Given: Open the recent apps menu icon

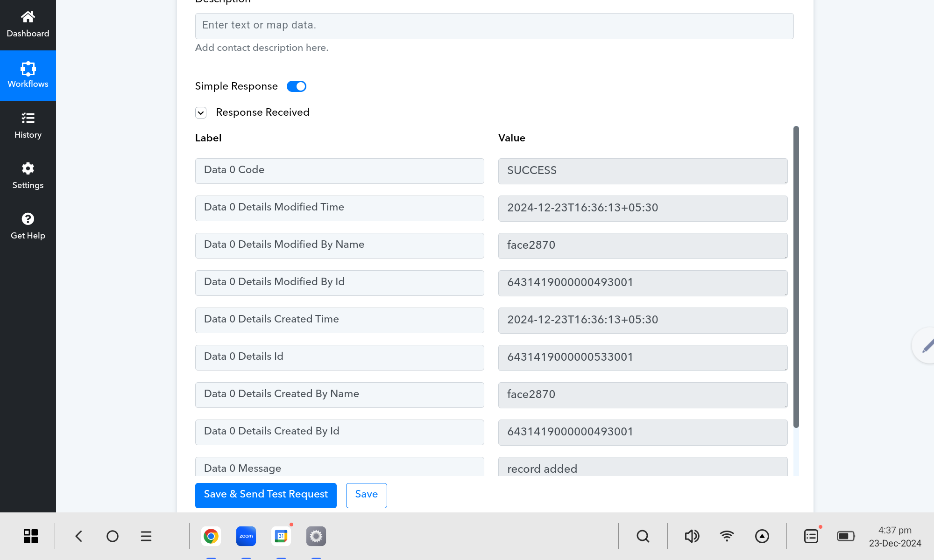Looking at the screenshot, I should coord(146,536).
